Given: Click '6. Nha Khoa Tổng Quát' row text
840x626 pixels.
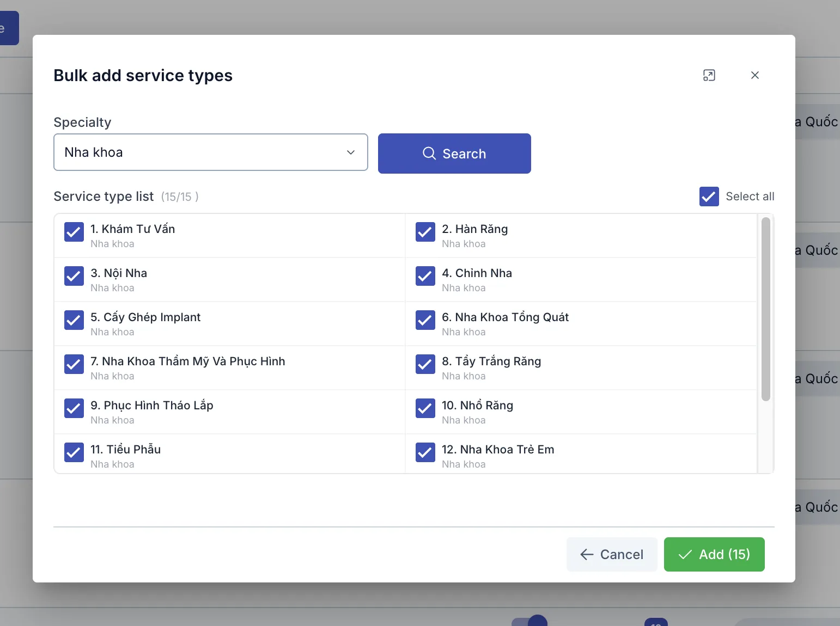Looking at the screenshot, I should coord(506,317).
